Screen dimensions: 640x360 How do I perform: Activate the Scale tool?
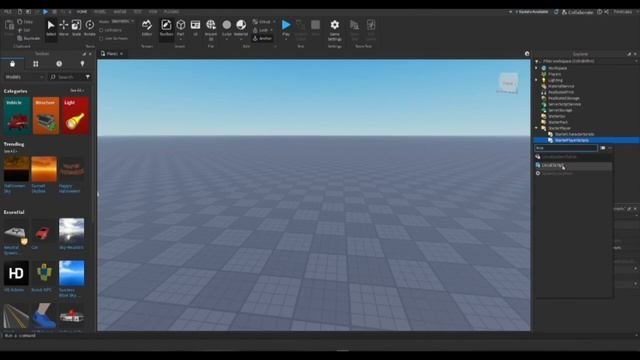76,29
